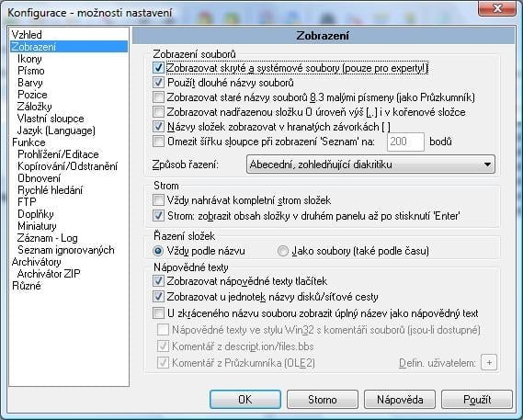Select 'Jako soubory (také podle času)' radio
Screen dimensions: 523x420
click(283, 251)
